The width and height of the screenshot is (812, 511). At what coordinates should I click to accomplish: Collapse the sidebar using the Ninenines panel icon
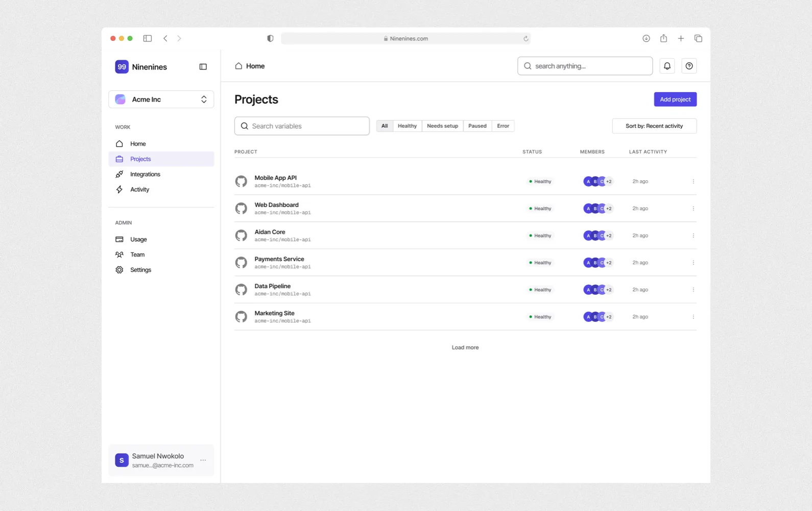point(203,67)
